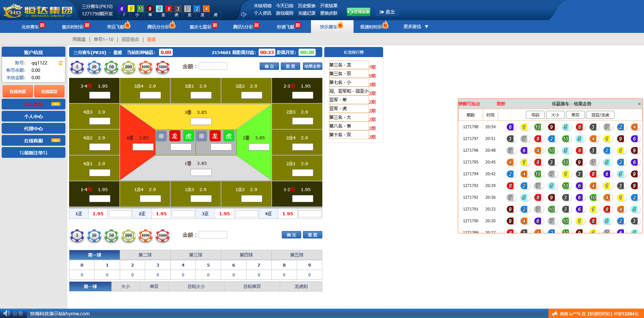Screen dimensions: 644x318
Task: Open online customer service green button
Action: (358, 12)
